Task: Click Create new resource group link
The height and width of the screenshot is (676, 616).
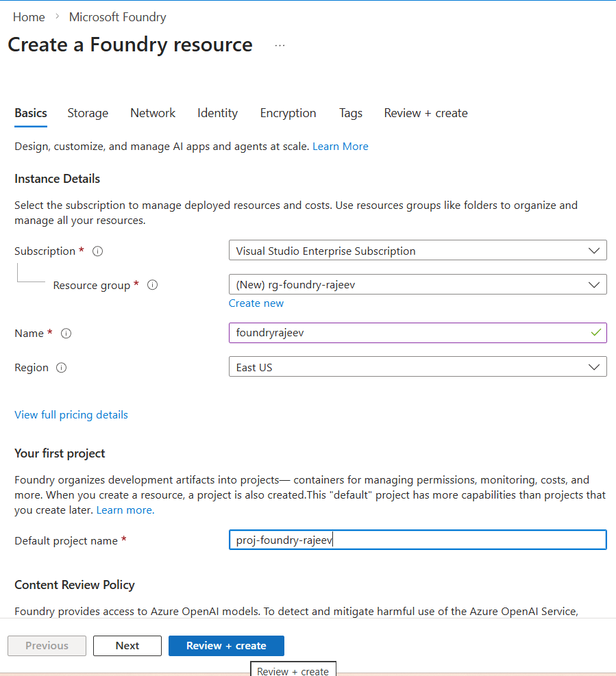Action: click(256, 303)
